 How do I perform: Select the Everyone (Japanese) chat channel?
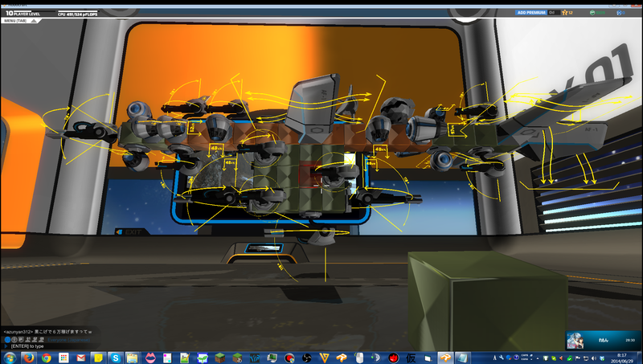point(68,340)
